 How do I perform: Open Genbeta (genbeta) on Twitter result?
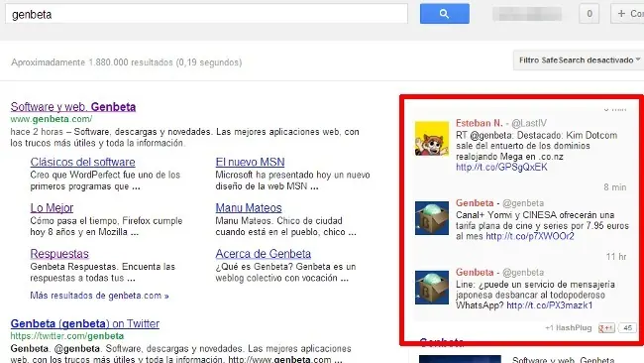point(85,324)
